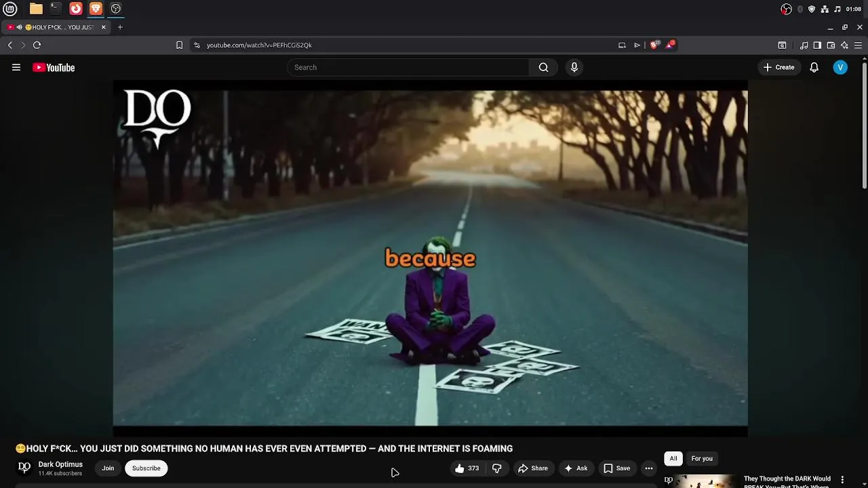This screenshot has width=868, height=488.
Task: Open Brave Rewards triangle icon
Action: pos(670,45)
